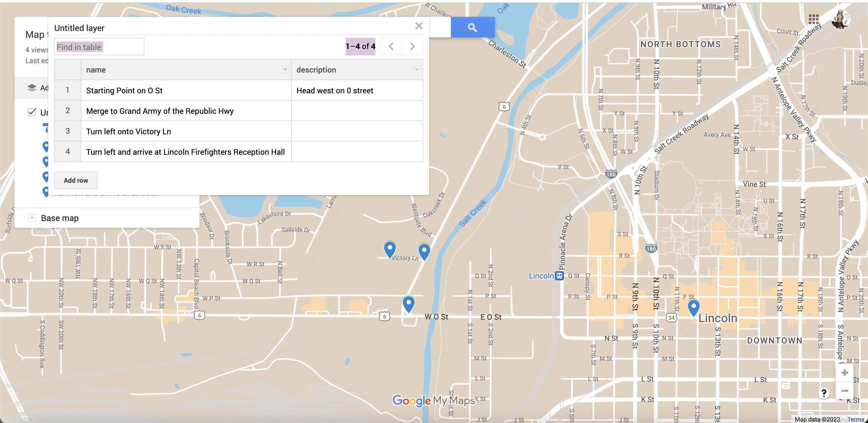Click the map pin near Lincoln downtown

(693, 308)
